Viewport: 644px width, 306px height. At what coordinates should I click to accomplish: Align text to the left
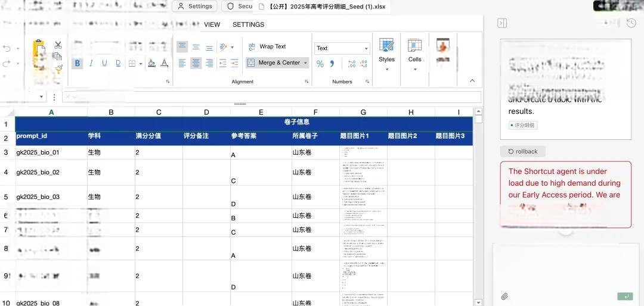point(182,63)
